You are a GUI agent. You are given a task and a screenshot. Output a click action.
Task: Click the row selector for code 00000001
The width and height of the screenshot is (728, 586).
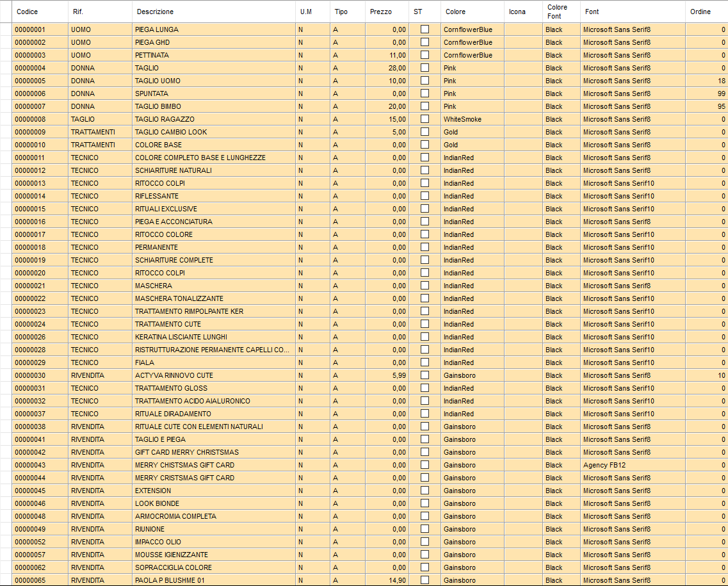(6, 29)
